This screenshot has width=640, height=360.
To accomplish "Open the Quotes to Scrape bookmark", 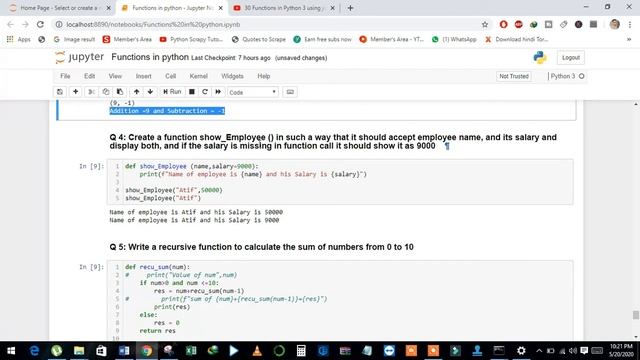I will pos(258,40).
